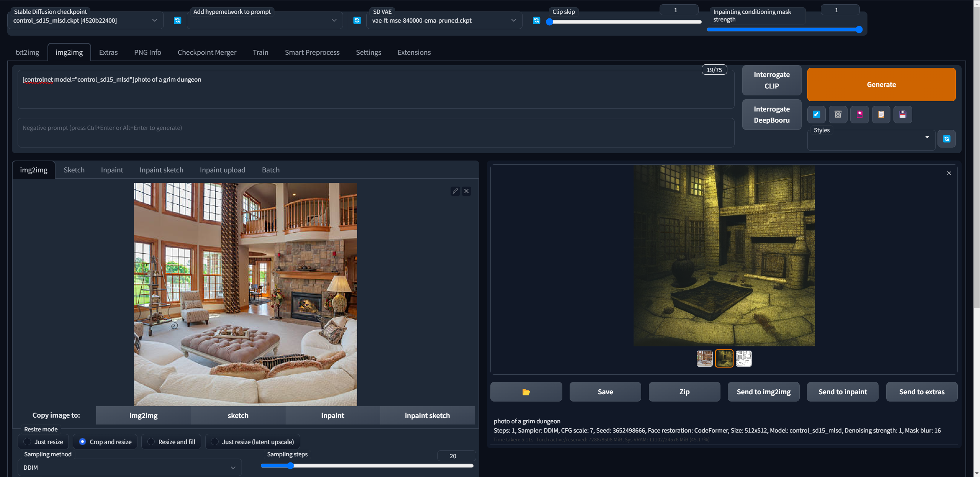
Task: Click the trash can clear prompt icon
Action: click(838, 114)
